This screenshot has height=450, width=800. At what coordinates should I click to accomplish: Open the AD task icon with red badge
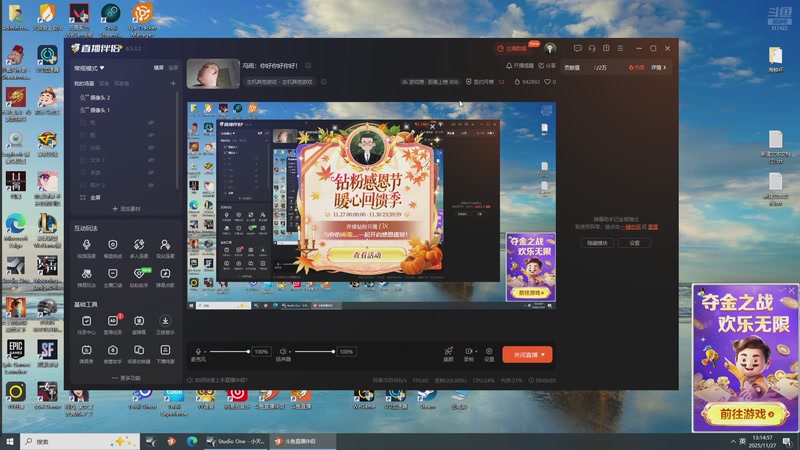[x=113, y=321]
